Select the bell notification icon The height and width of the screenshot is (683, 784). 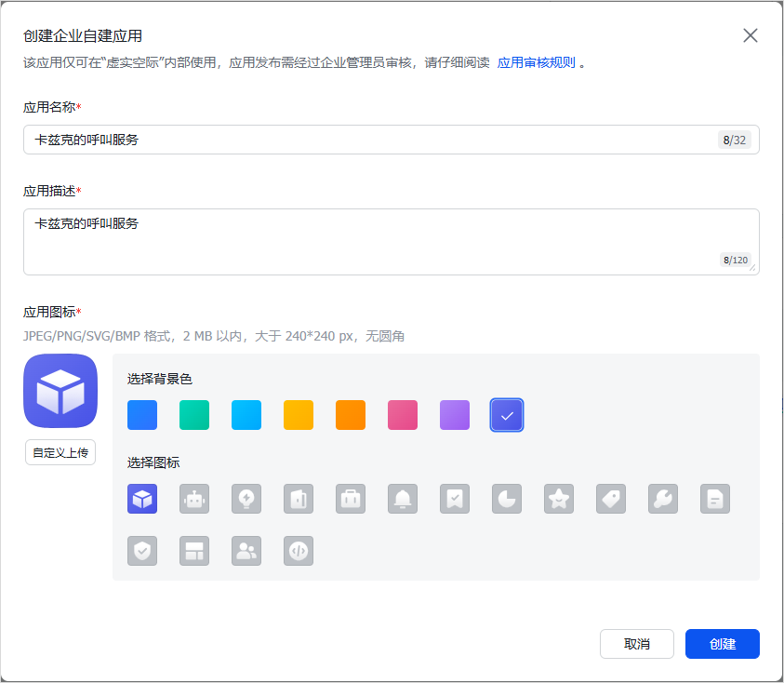[403, 499]
